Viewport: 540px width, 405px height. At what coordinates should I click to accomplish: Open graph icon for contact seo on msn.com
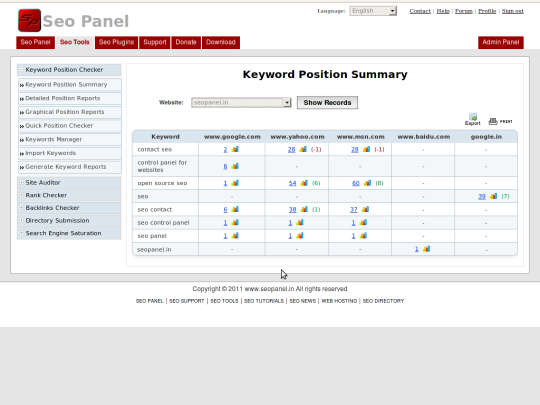click(x=366, y=149)
